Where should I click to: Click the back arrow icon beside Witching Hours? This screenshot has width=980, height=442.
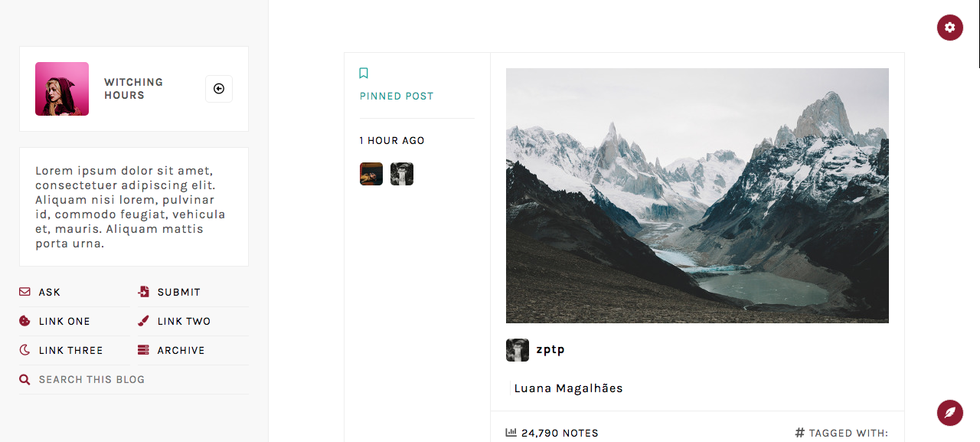coord(219,89)
